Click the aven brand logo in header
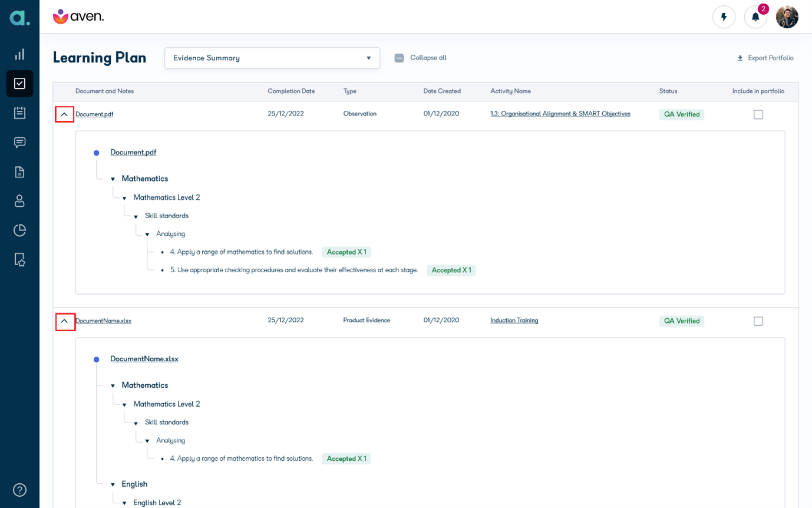The image size is (812, 508). click(78, 17)
